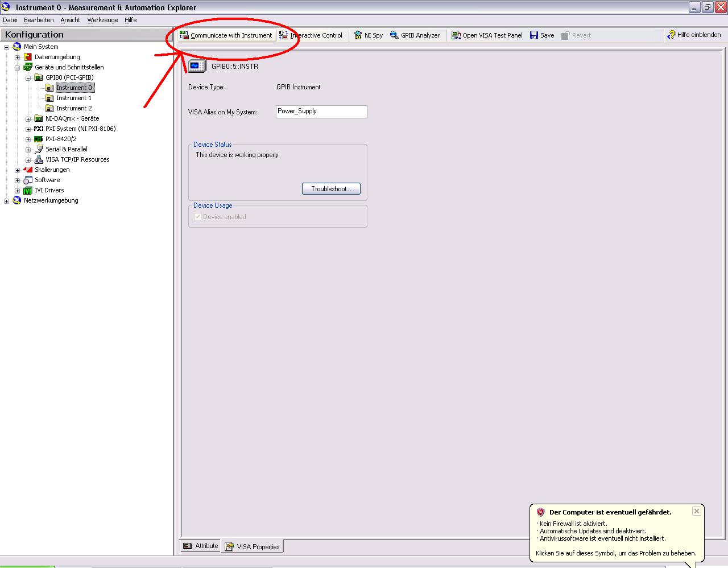The image size is (728, 568).
Task: Select the Software tree item label
Action: point(47,180)
